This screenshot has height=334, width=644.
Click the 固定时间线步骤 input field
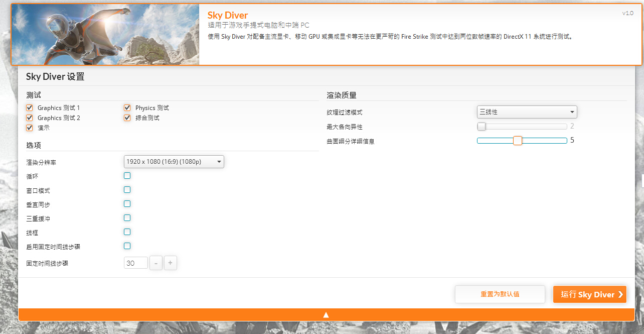[x=136, y=263]
